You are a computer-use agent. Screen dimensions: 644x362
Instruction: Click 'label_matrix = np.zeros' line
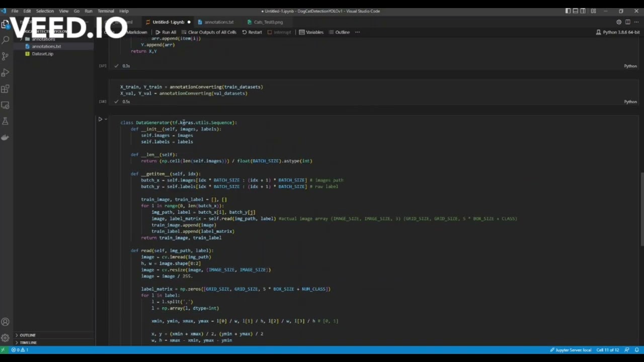pyautogui.click(x=235, y=289)
